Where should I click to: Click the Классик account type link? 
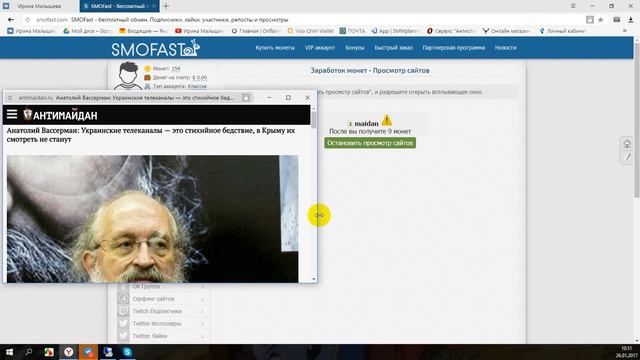[197, 86]
